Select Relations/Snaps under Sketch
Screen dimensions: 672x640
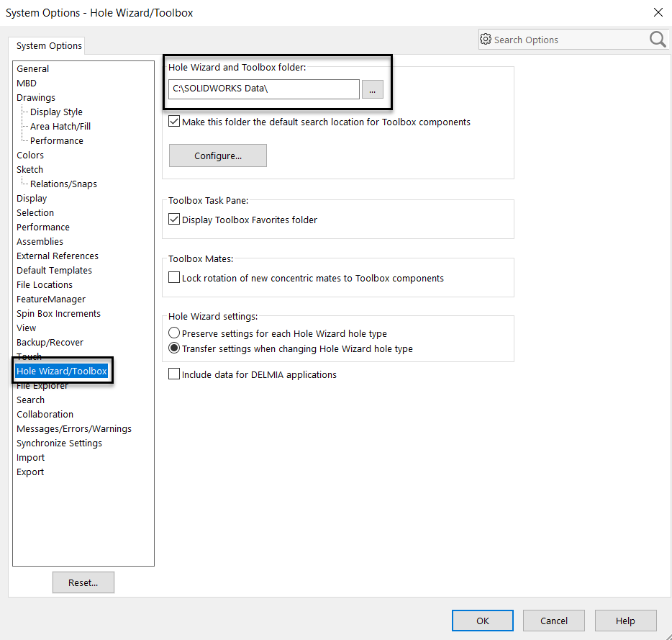63,184
